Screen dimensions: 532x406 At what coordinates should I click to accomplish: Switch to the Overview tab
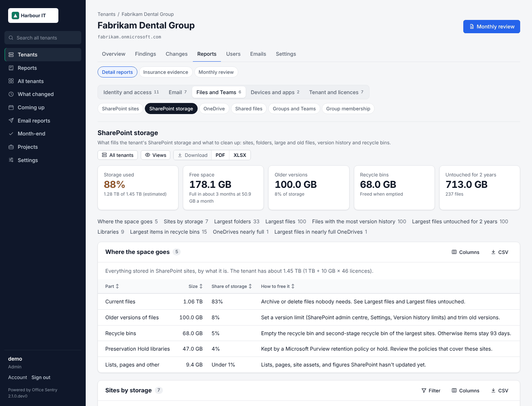(x=114, y=54)
